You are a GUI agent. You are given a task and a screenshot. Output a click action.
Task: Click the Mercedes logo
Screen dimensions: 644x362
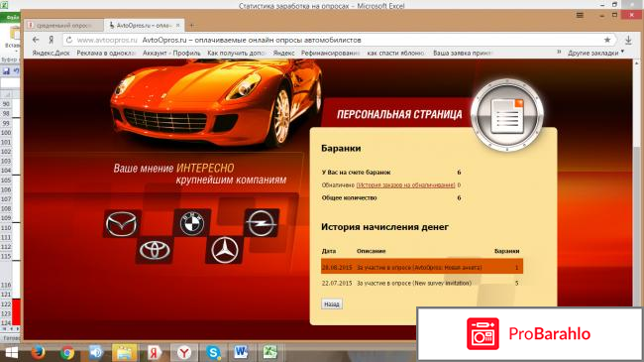[224, 250]
